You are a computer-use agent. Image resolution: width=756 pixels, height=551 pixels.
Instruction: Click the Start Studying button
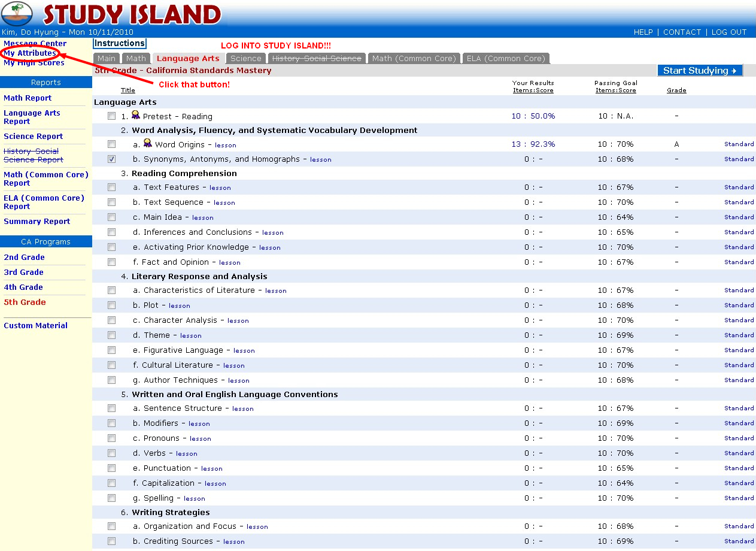click(700, 70)
